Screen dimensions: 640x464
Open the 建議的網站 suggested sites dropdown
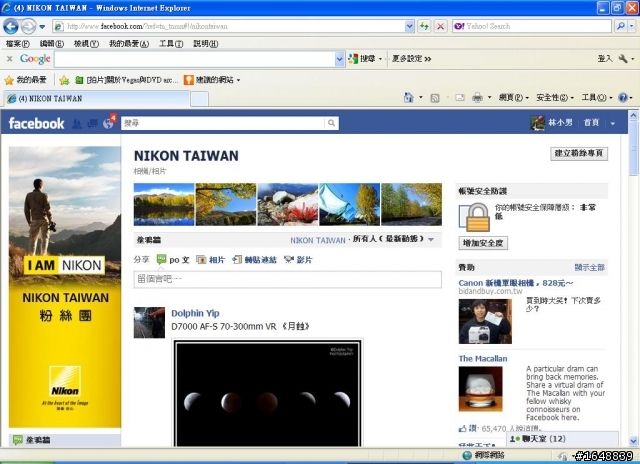click(212, 80)
